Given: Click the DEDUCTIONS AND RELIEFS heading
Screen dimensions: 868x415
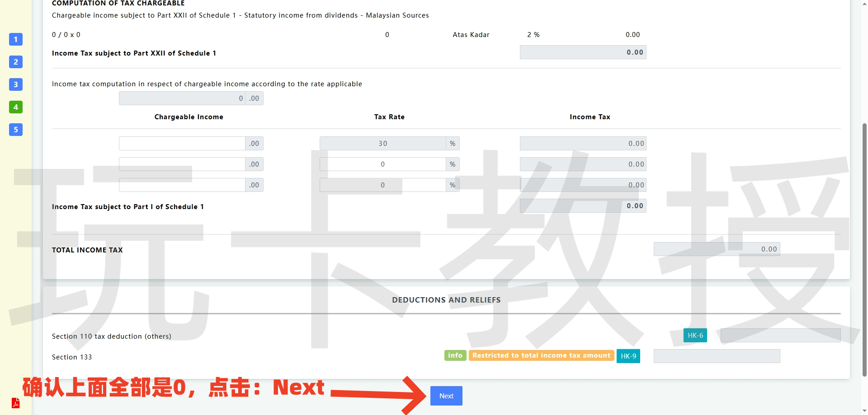Looking at the screenshot, I should (446, 300).
